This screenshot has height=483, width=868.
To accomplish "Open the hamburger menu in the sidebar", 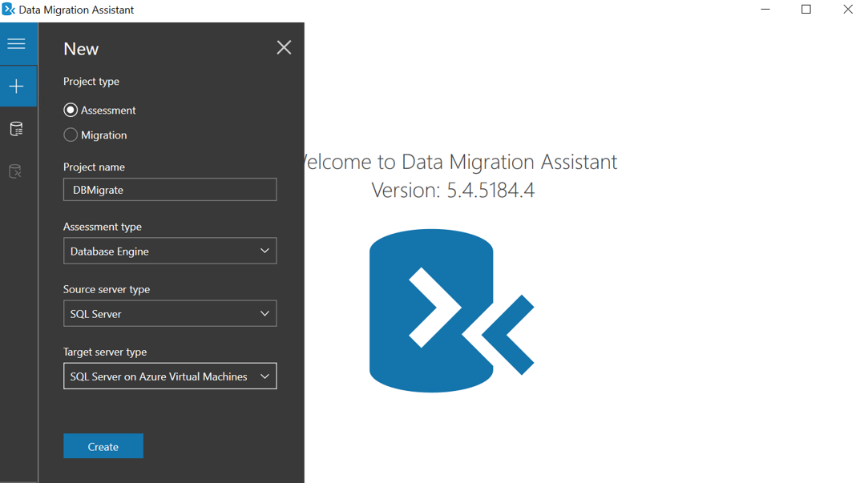I will coord(17,44).
